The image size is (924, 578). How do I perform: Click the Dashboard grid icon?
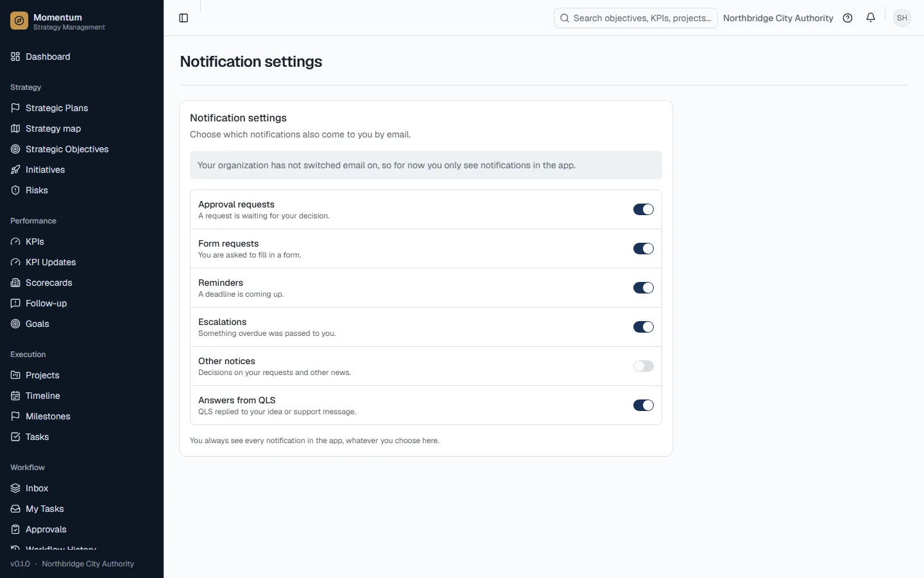15,57
